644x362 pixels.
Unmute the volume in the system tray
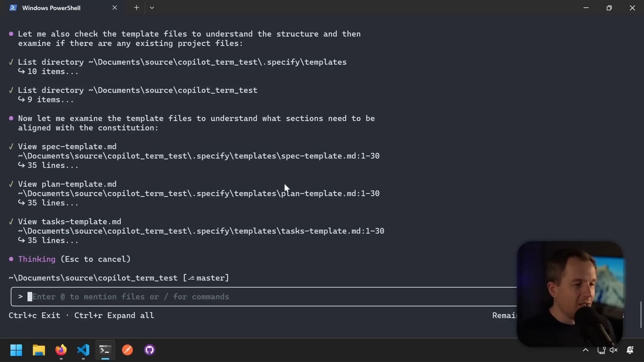pyautogui.click(x=613, y=350)
